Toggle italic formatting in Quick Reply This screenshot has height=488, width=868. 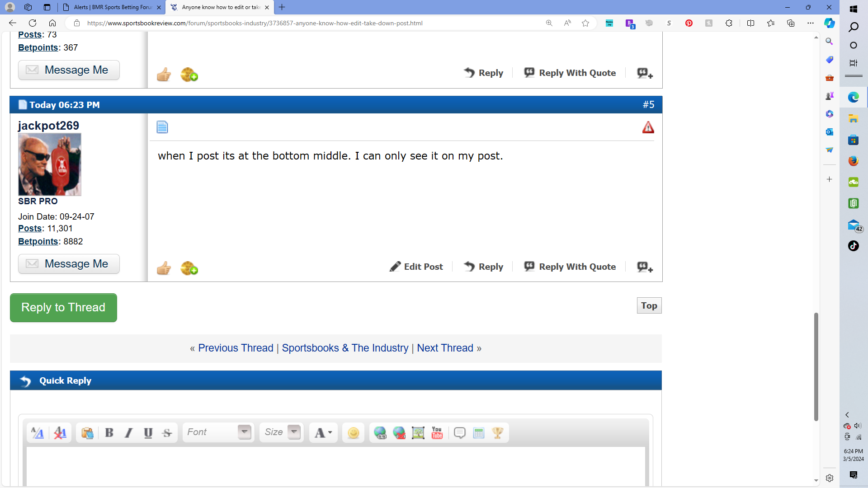[x=129, y=433]
